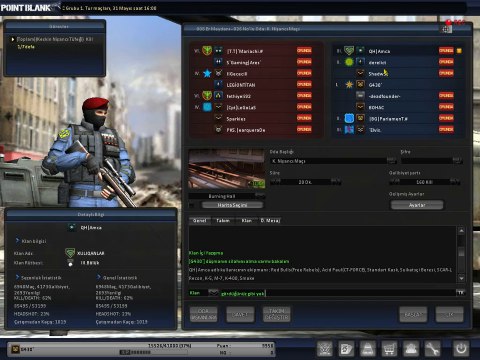The width and height of the screenshot is (480, 360).
Task: Click OYUNDA badge on KOHAC row
Action: click(446, 107)
